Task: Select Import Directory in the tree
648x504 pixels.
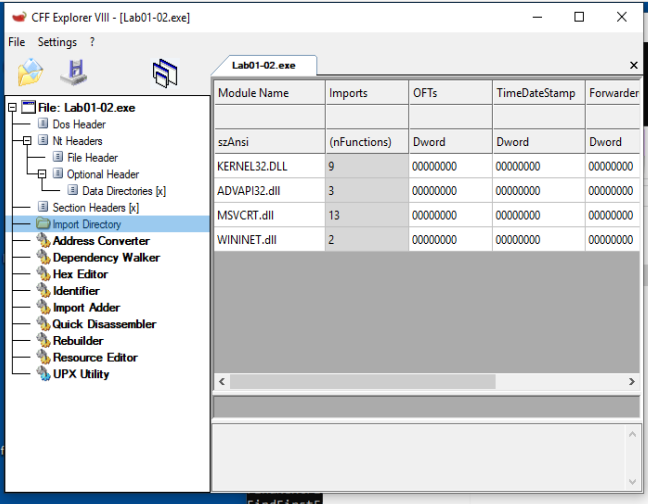Action: 87,224
